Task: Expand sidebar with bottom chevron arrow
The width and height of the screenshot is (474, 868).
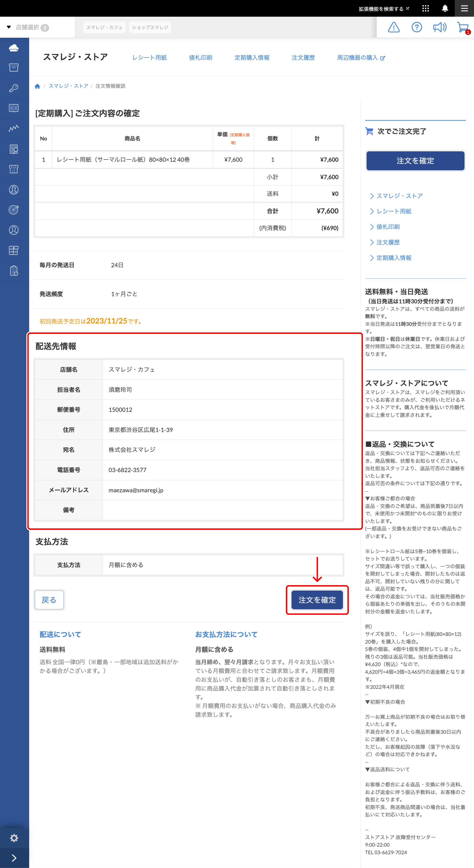Action: pos(14,858)
